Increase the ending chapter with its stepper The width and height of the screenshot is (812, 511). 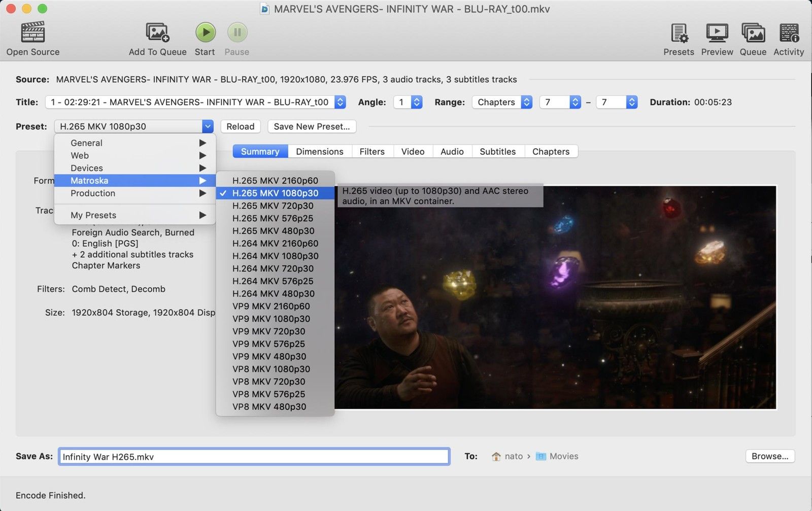click(x=631, y=99)
